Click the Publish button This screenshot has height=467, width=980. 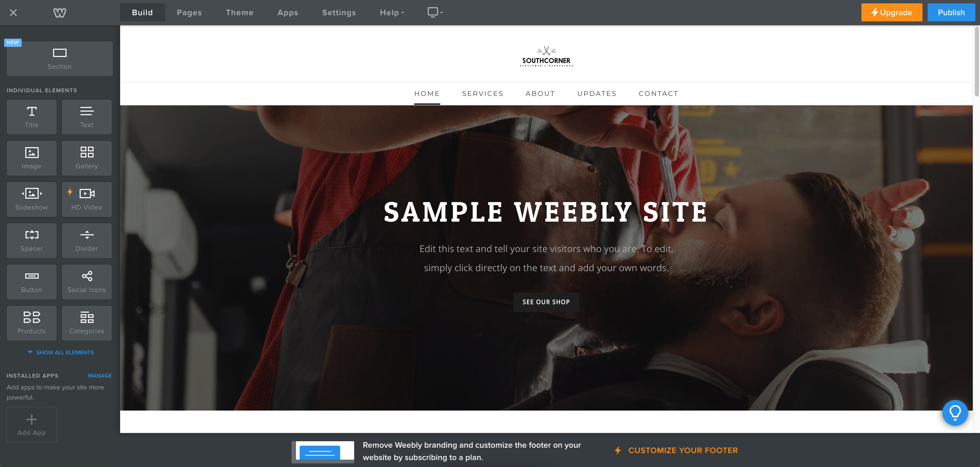951,13
